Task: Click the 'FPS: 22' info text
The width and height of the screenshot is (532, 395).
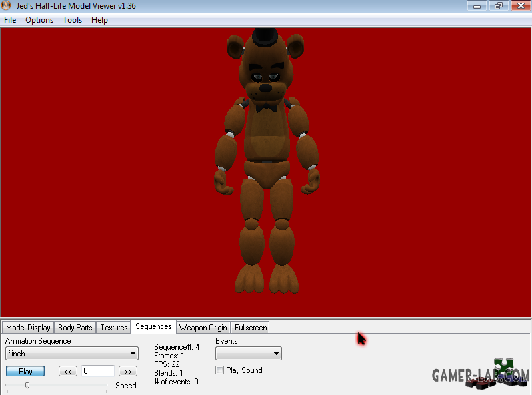Action: 167,364
